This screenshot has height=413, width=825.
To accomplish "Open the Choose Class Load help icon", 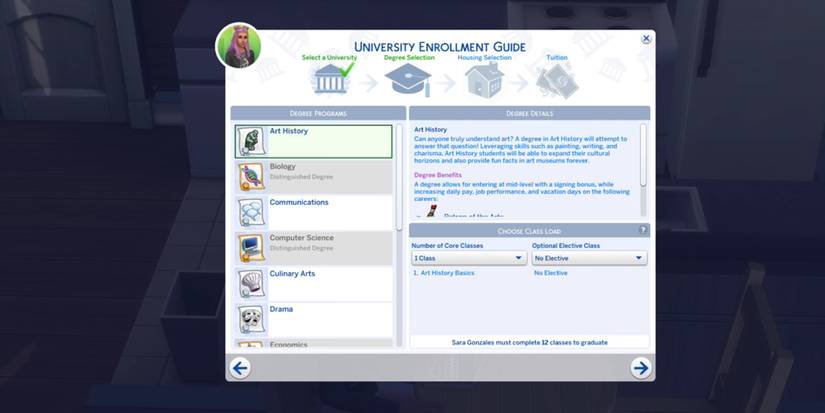I will coord(643,230).
